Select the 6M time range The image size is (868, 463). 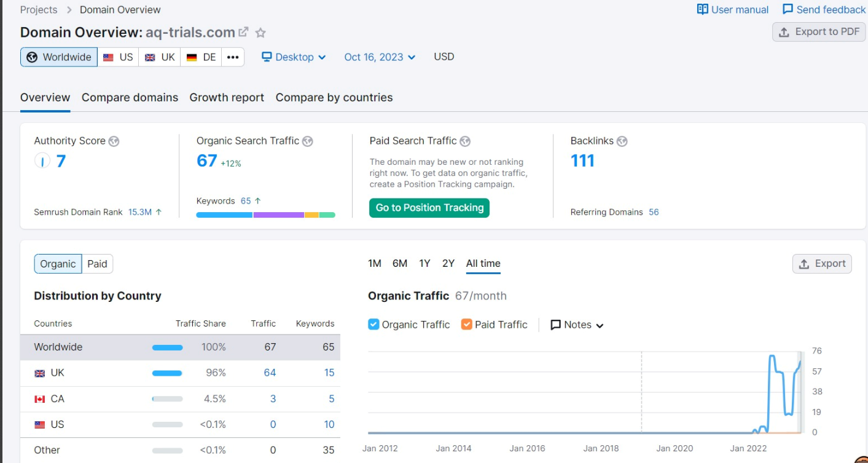(x=400, y=263)
